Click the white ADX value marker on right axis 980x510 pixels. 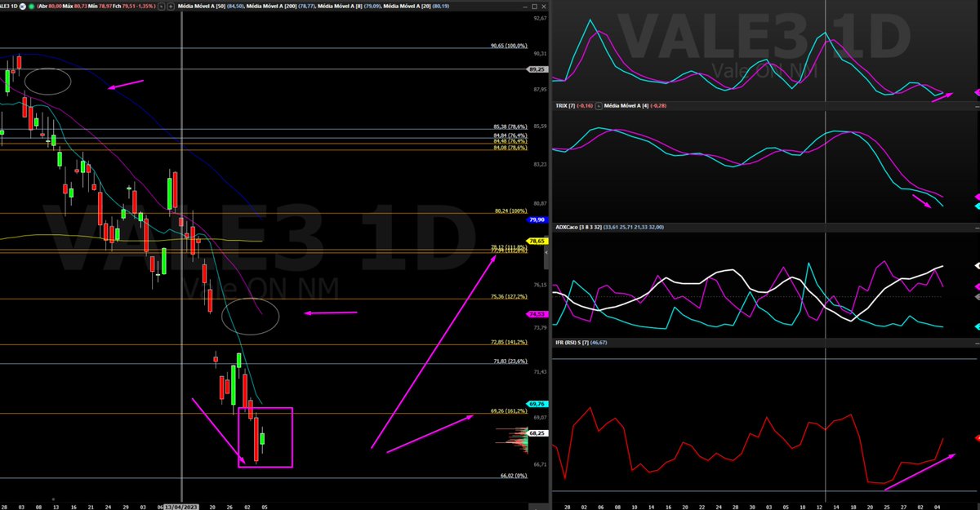tap(977, 266)
